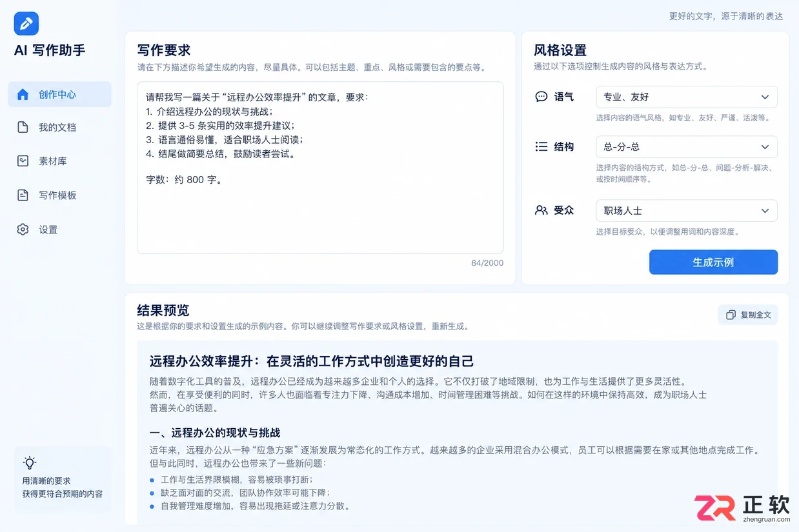The width and height of the screenshot is (799, 532).
Task: Click the 84/2000 character counter
Action: pyautogui.click(x=487, y=263)
